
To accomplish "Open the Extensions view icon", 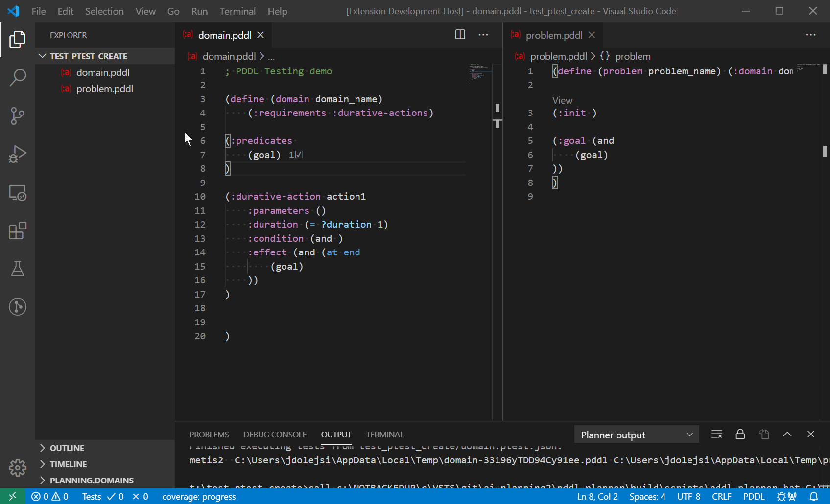I will click(x=17, y=230).
